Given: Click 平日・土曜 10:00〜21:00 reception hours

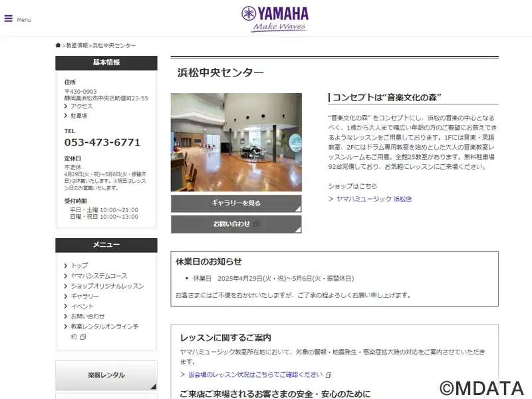Looking at the screenshot, I should pyautogui.click(x=104, y=210).
